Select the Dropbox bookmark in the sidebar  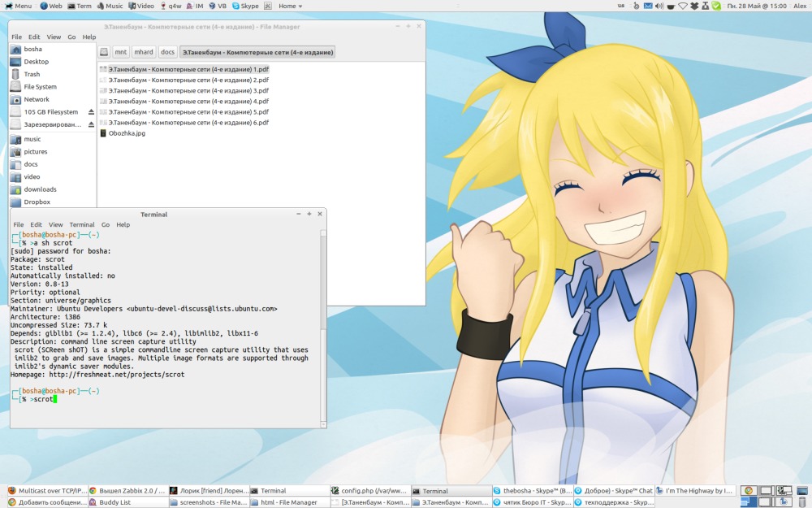(x=52, y=202)
